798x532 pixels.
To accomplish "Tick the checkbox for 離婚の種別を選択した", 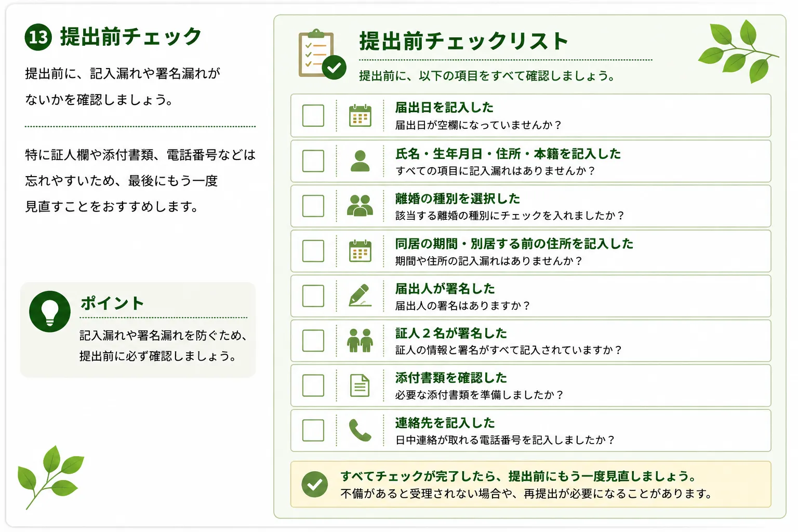I will 313,206.
